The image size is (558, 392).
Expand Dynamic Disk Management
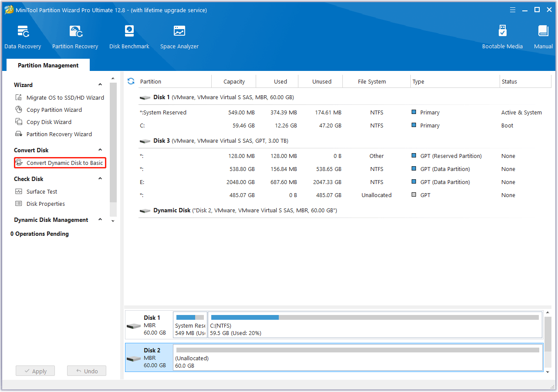100,220
